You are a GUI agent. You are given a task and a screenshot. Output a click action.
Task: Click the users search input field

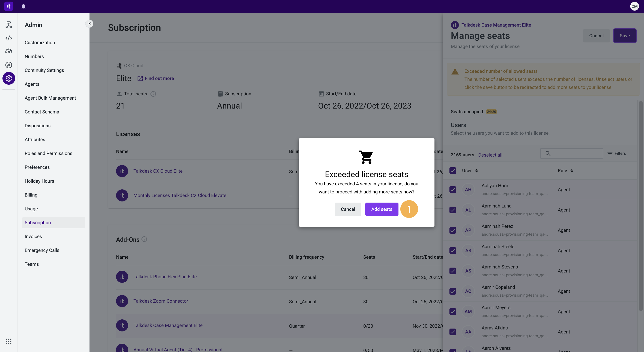572,153
